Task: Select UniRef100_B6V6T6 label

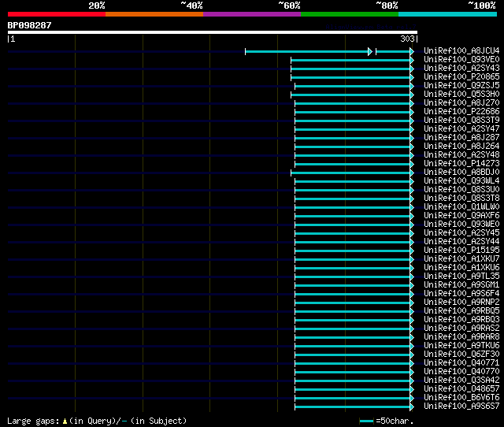Action: [x=461, y=398]
